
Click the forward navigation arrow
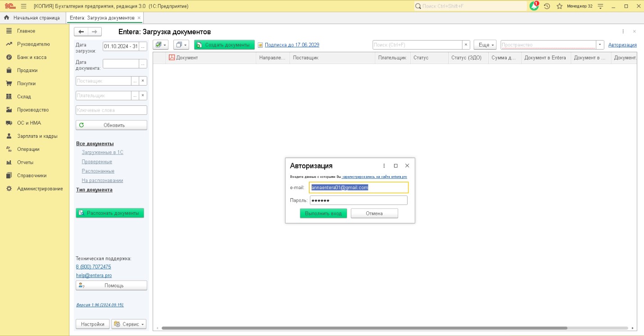point(95,32)
